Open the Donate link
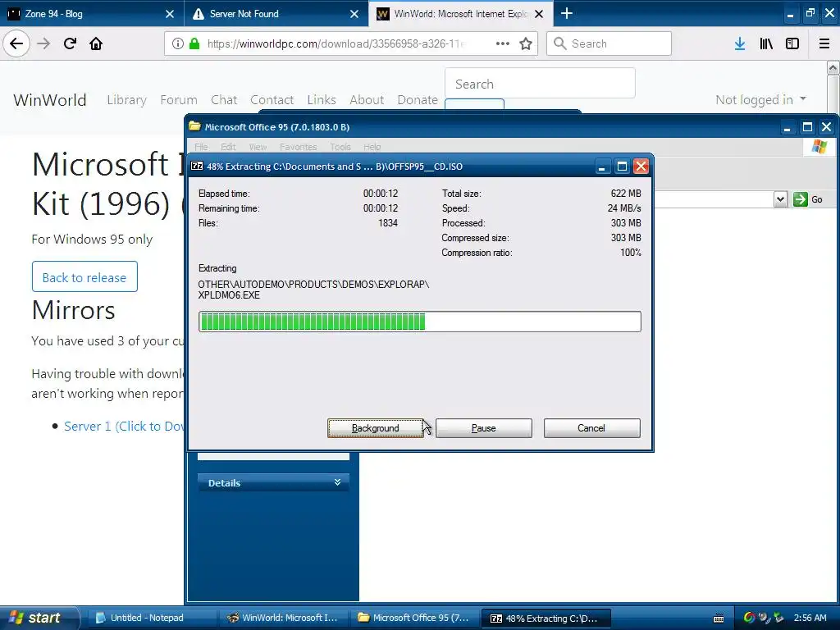This screenshot has width=840, height=630. coord(418,99)
